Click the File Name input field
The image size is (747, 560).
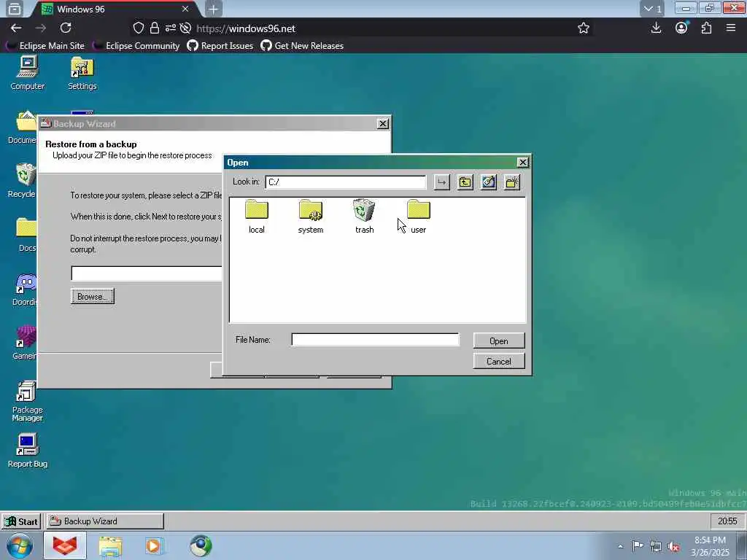pyautogui.click(x=375, y=340)
